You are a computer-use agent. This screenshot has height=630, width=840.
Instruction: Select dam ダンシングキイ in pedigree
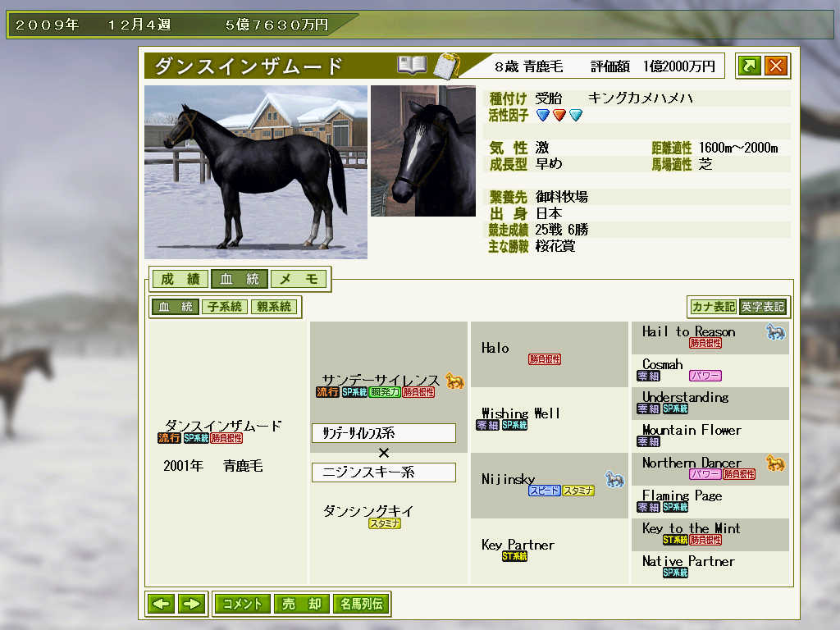pyautogui.click(x=368, y=510)
